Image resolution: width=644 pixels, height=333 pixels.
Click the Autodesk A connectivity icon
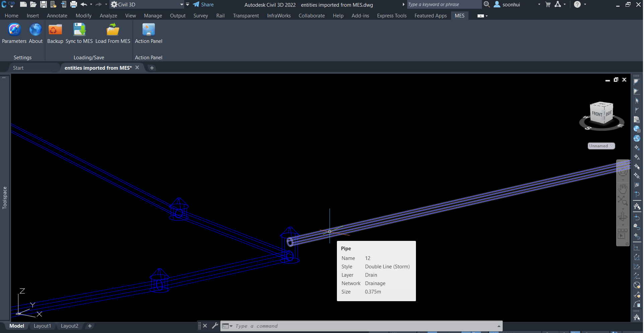pyautogui.click(x=558, y=4)
